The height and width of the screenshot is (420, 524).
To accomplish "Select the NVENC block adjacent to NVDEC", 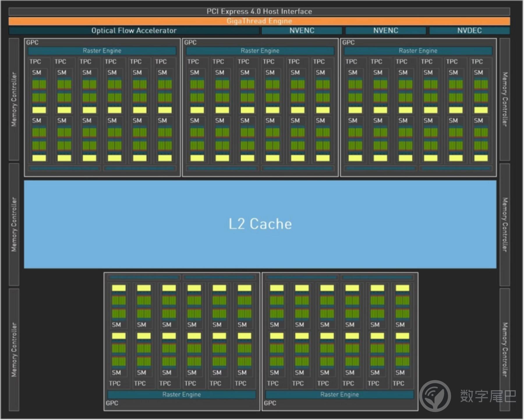I will point(385,31).
